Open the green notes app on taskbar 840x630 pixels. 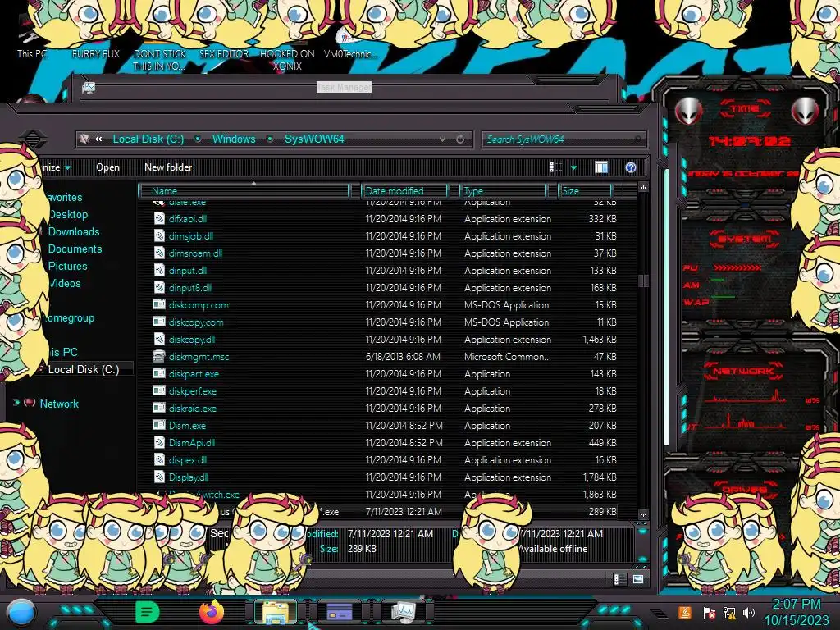point(148,612)
